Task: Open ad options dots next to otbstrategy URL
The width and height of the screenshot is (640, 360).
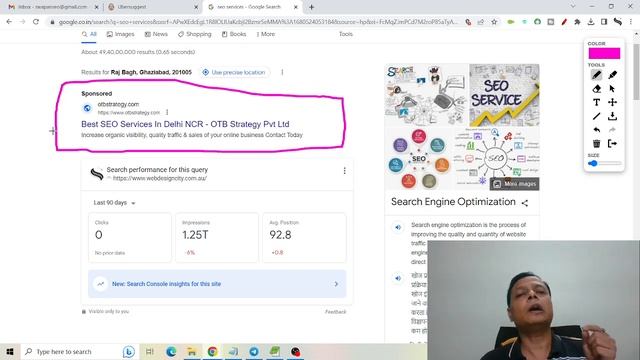Action: pos(167,112)
